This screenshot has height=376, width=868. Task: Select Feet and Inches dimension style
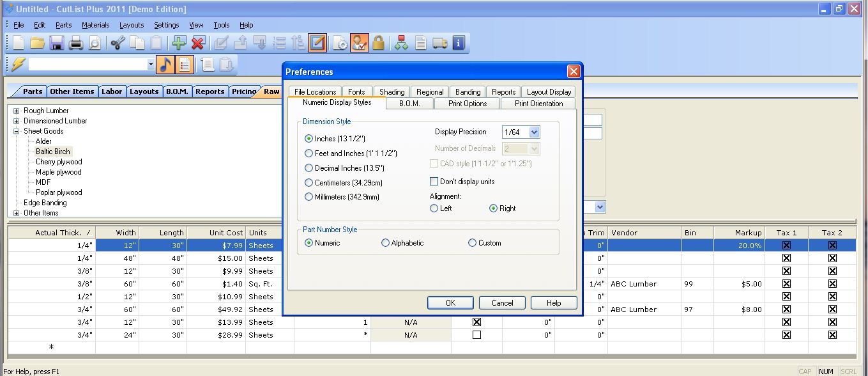[x=309, y=153]
